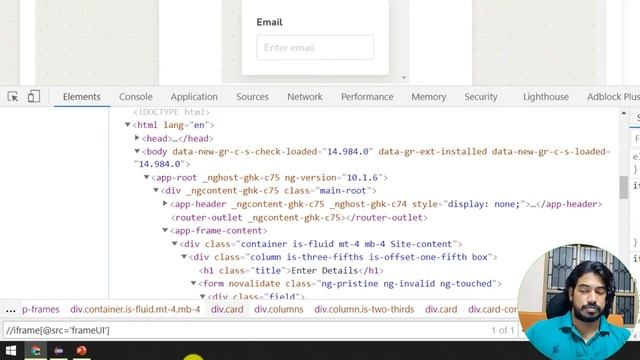Select the p-frames breadcrumb

pos(40,309)
